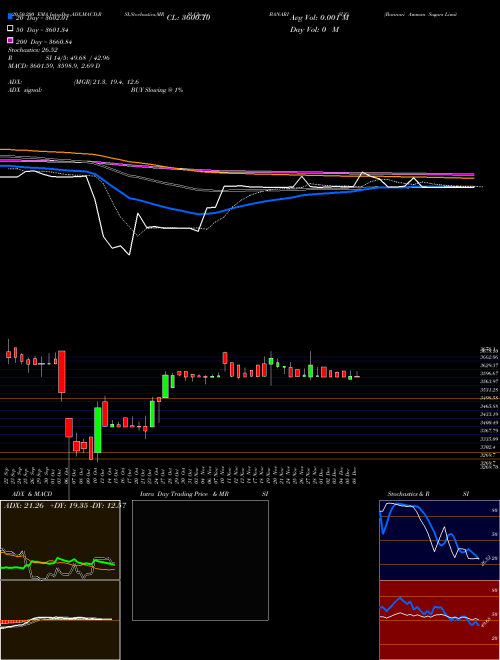Click the RSI 14/3 value '49.68 / 42.96'

pos(91,58)
